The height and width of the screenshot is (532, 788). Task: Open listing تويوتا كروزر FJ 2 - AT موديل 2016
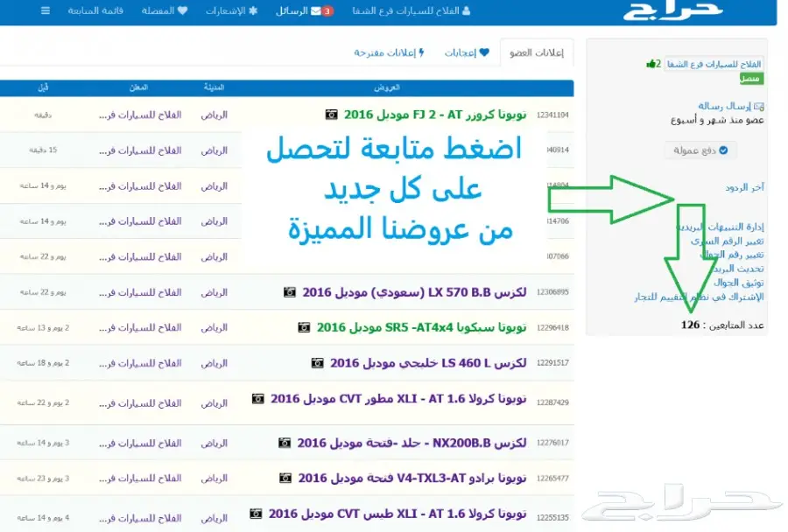click(x=435, y=115)
